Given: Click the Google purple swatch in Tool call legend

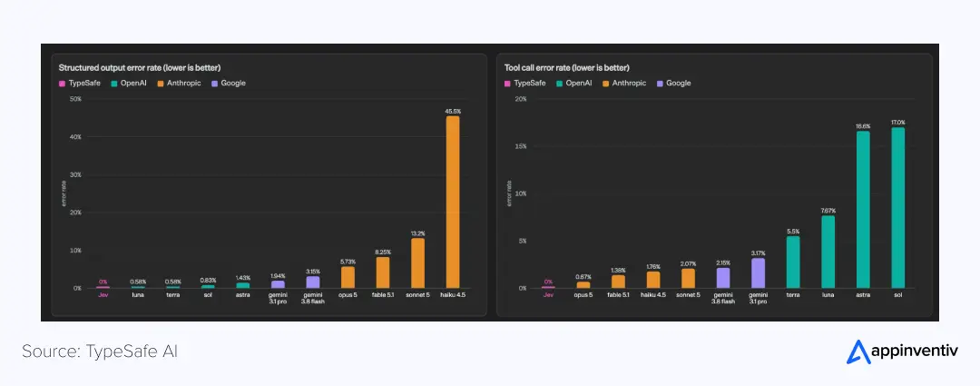Looking at the screenshot, I should point(660,84).
